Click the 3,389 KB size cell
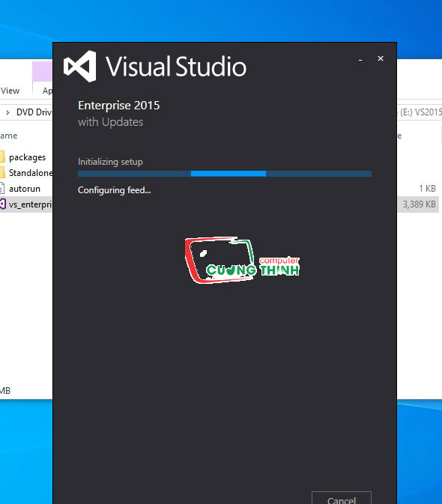442x504 pixels. click(x=420, y=204)
